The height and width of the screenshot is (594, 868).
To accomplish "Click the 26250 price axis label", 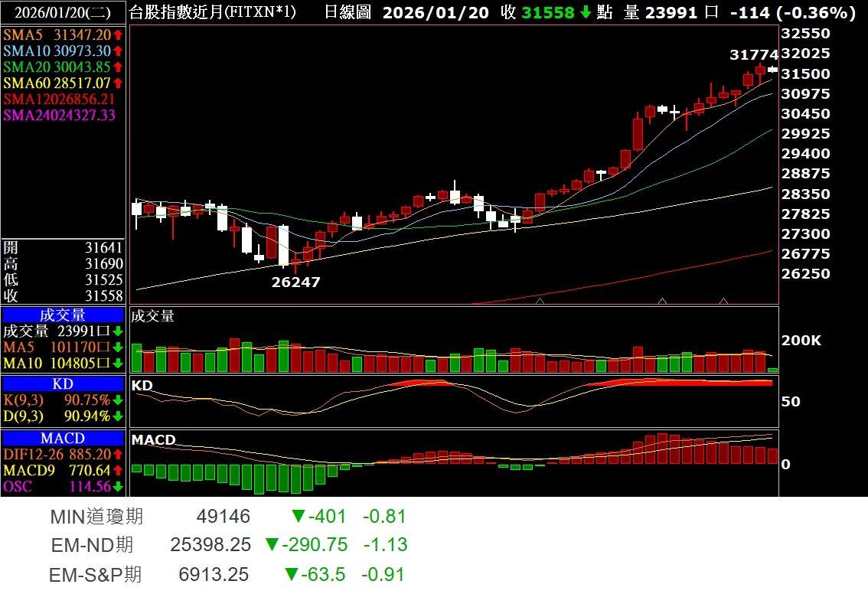I will (x=805, y=274).
